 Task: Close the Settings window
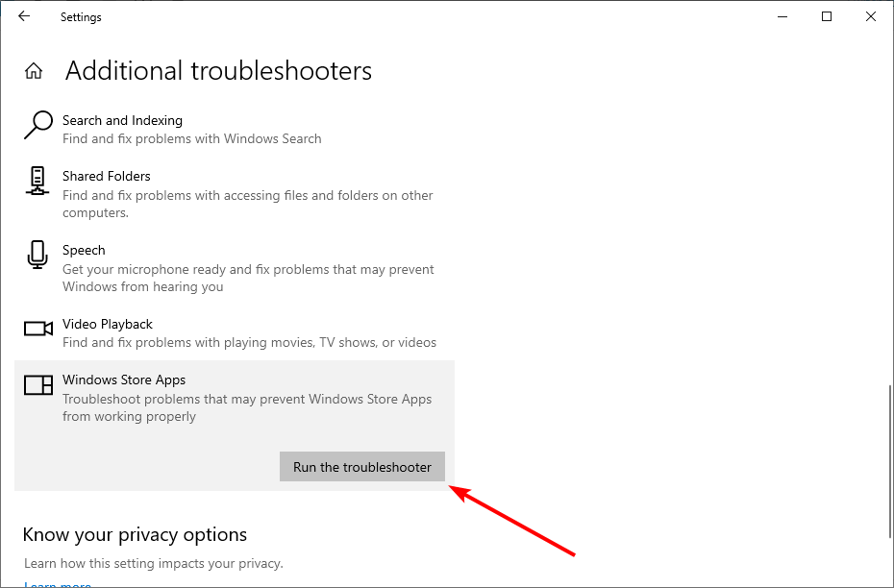tap(871, 16)
